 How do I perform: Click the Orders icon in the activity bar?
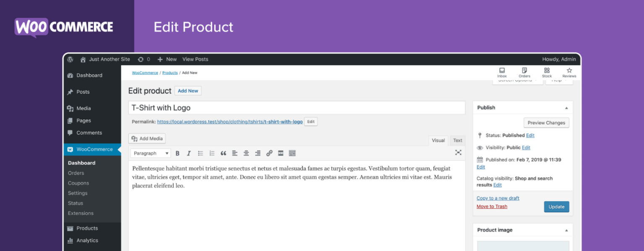[x=524, y=72]
